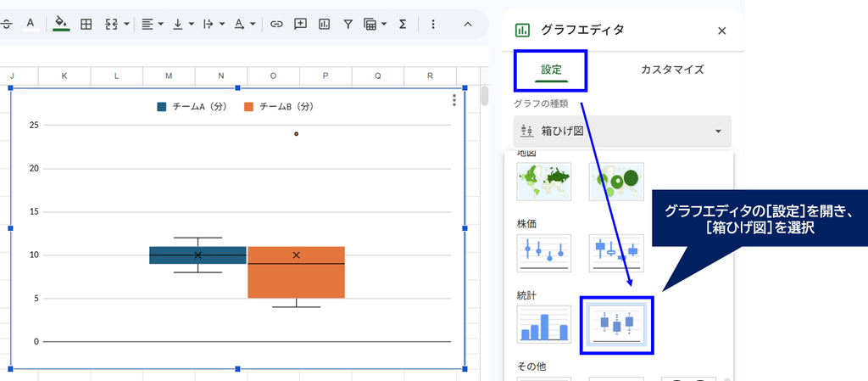Click the insert chart toolbar icon
This screenshot has width=868, height=381.
click(x=325, y=24)
